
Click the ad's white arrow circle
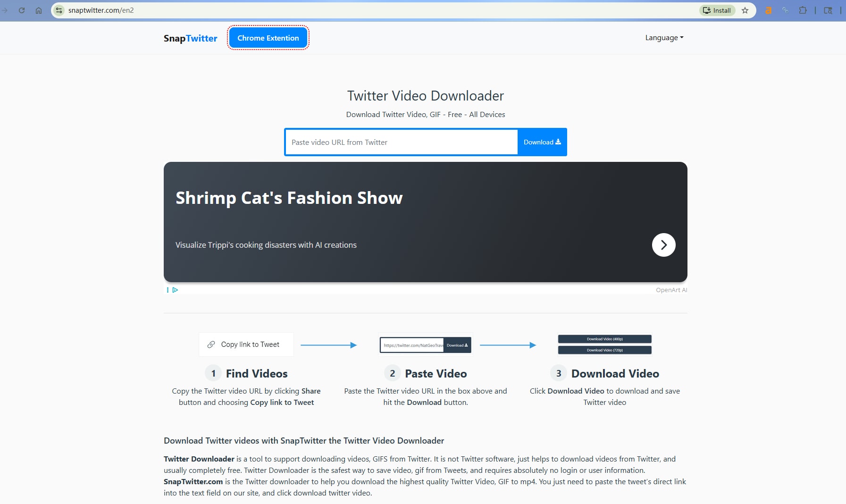(664, 245)
